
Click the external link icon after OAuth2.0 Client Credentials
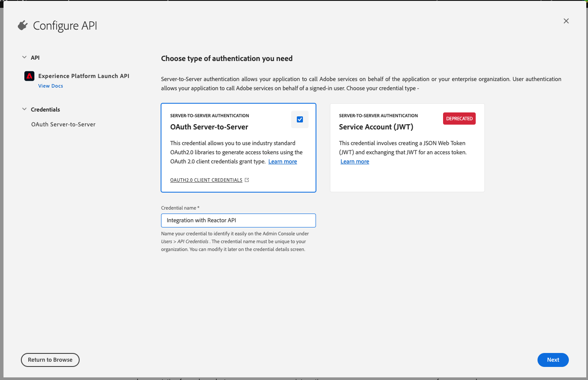pyautogui.click(x=247, y=180)
